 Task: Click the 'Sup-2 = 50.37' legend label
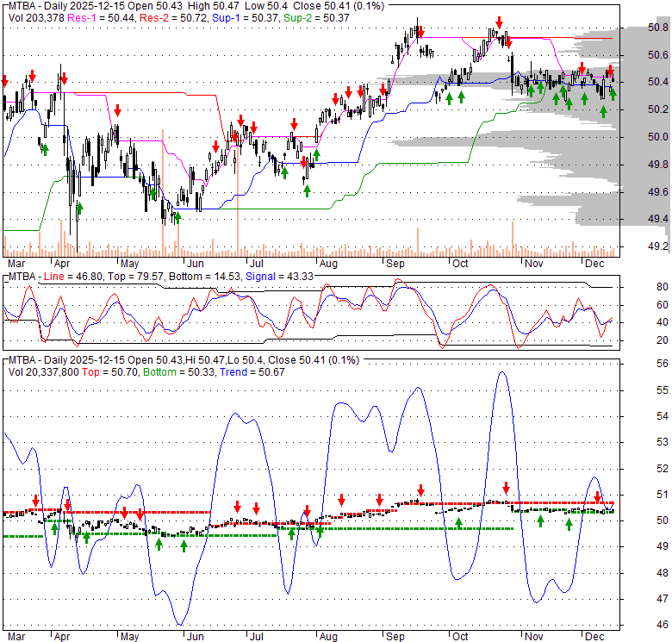316,18
